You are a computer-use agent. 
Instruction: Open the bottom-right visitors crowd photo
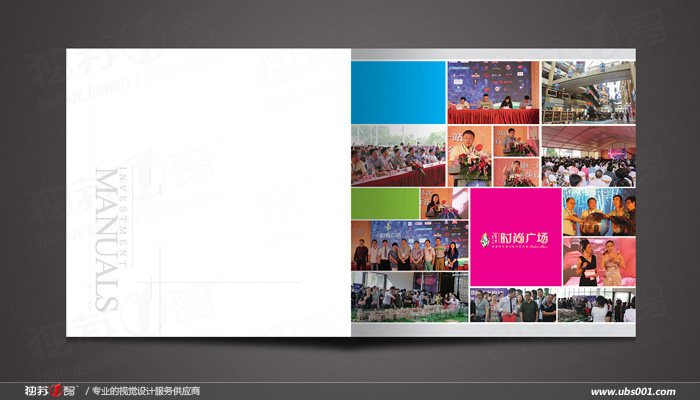click(597, 305)
